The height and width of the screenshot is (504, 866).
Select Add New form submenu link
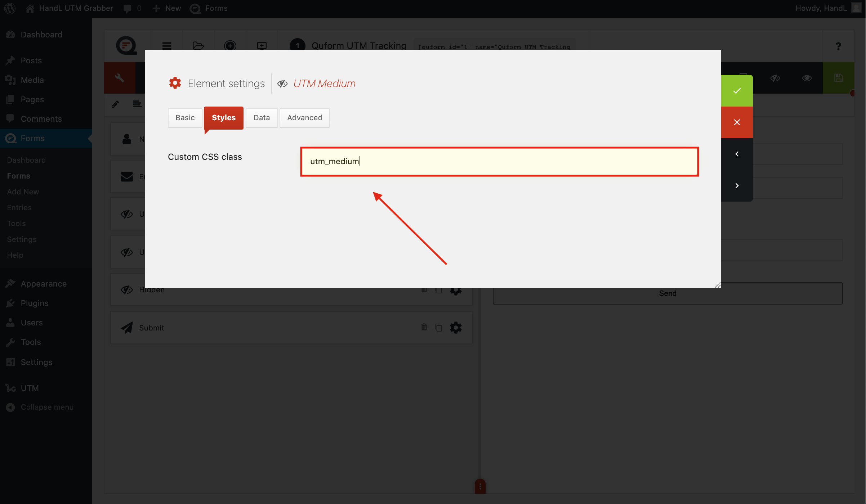pos(23,192)
